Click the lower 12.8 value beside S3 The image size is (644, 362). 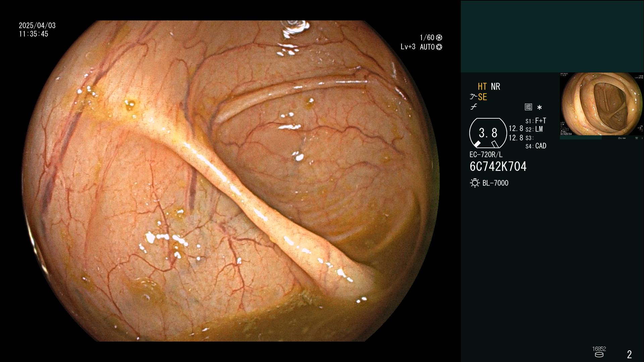pos(516,138)
